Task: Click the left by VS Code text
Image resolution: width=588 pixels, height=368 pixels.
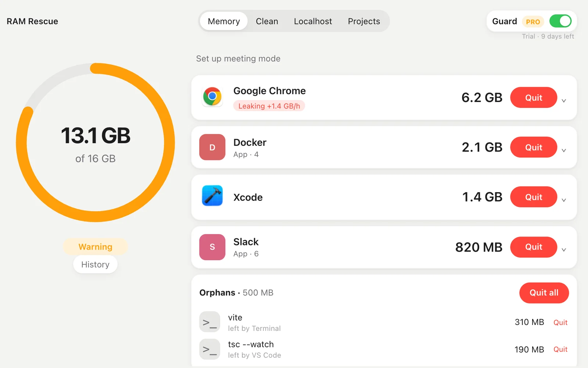Action: [x=254, y=355]
